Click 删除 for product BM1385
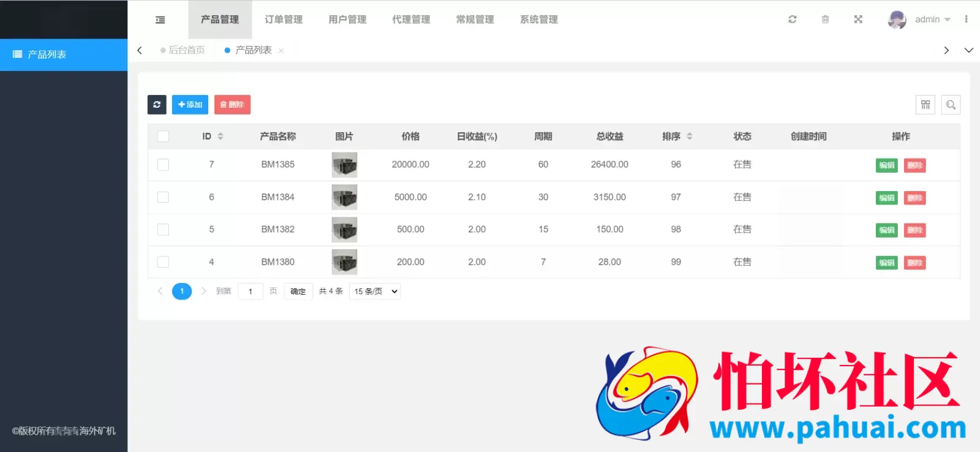This screenshot has width=980, height=452. [915, 165]
